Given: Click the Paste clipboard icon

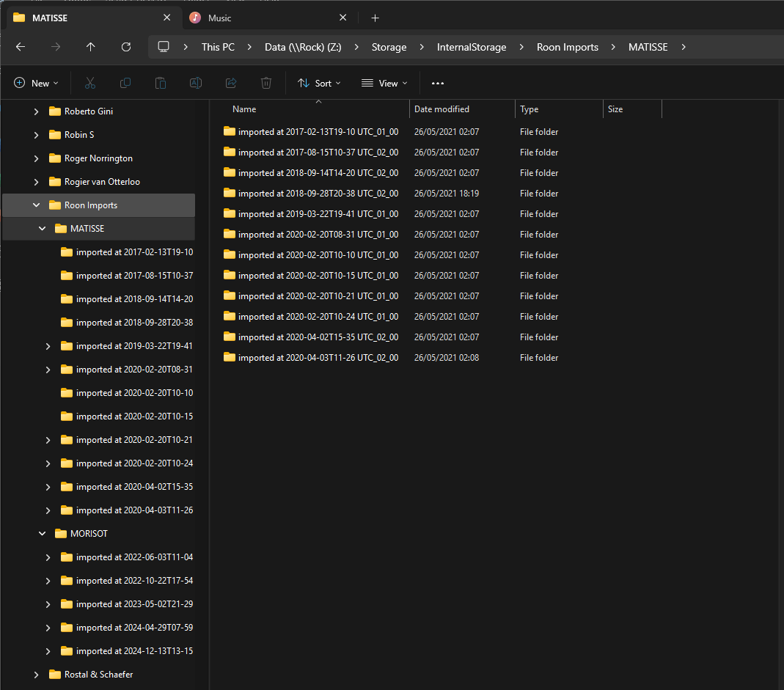Looking at the screenshot, I should [161, 83].
